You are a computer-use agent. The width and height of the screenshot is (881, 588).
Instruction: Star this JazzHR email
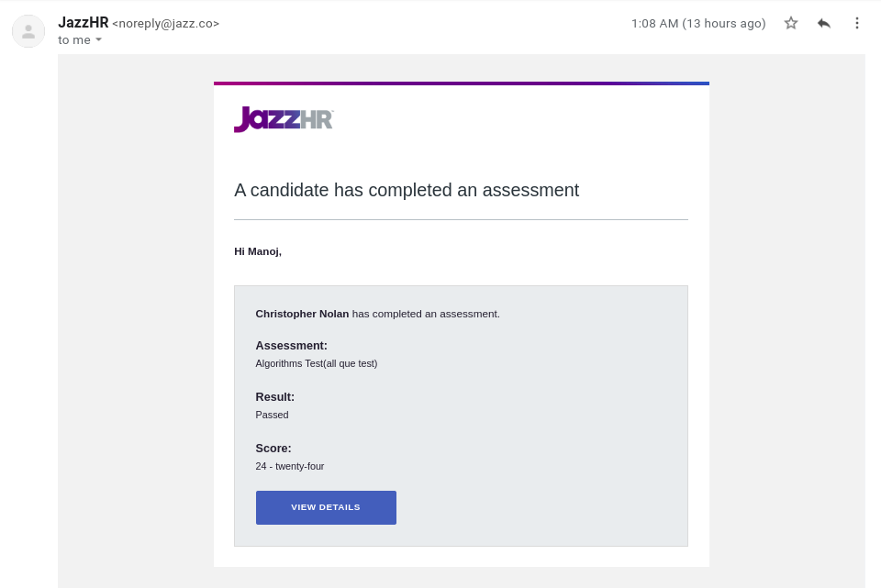[791, 23]
